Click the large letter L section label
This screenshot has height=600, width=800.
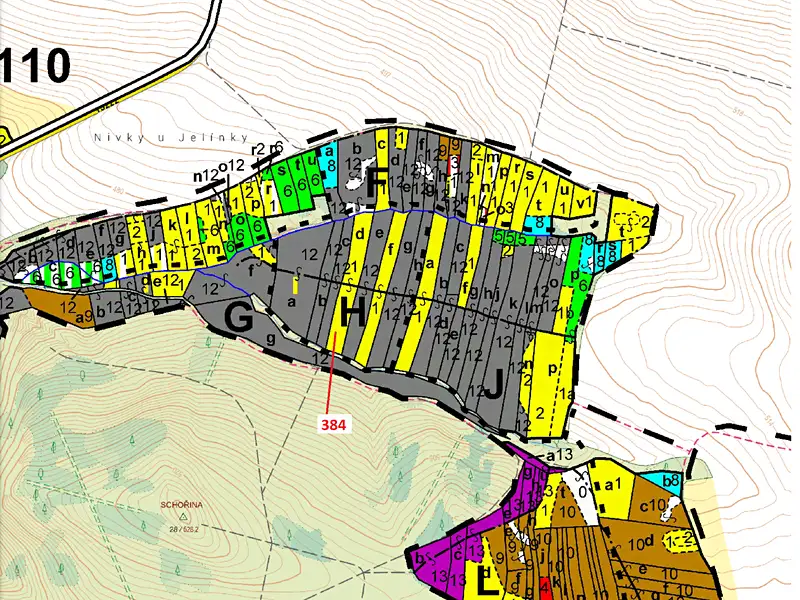[x=487, y=579]
